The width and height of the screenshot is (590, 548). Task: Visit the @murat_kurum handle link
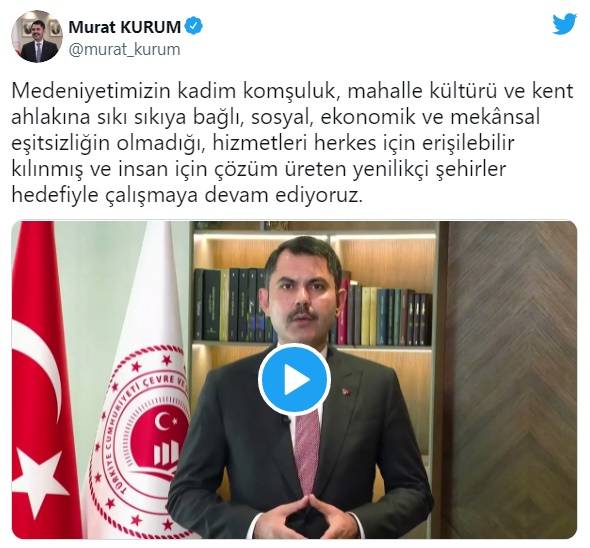(125, 49)
